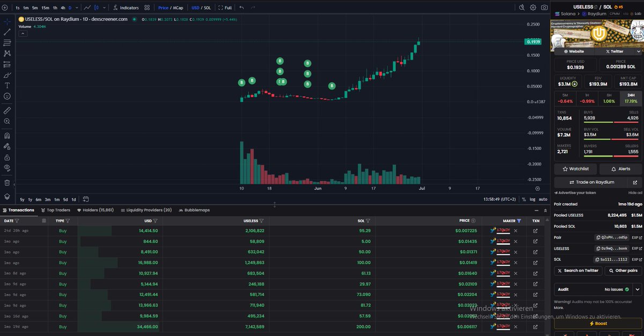Open price Alerts
Viewport: 644px width, 336px height.
pos(620,169)
